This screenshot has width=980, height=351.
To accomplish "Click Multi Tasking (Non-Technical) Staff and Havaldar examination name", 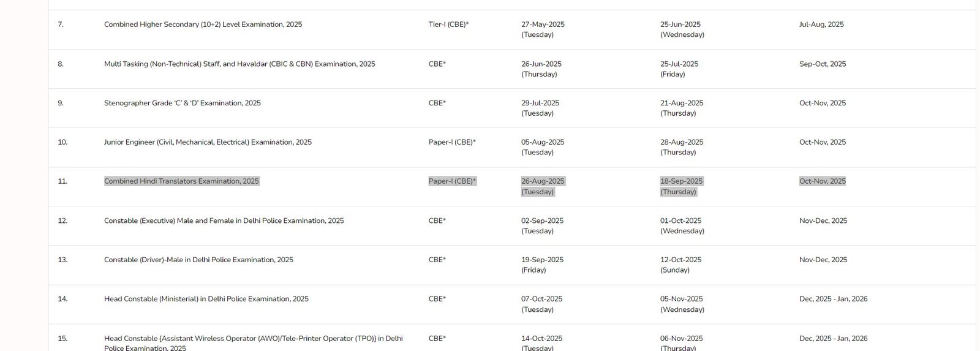I will tap(239, 64).
